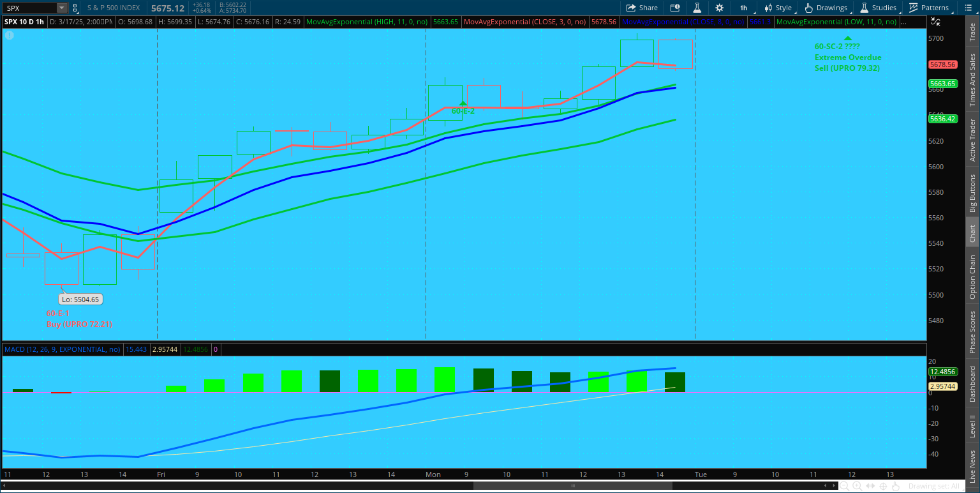The image size is (980, 493).
Task: Open the Style menu
Action: (x=778, y=8)
